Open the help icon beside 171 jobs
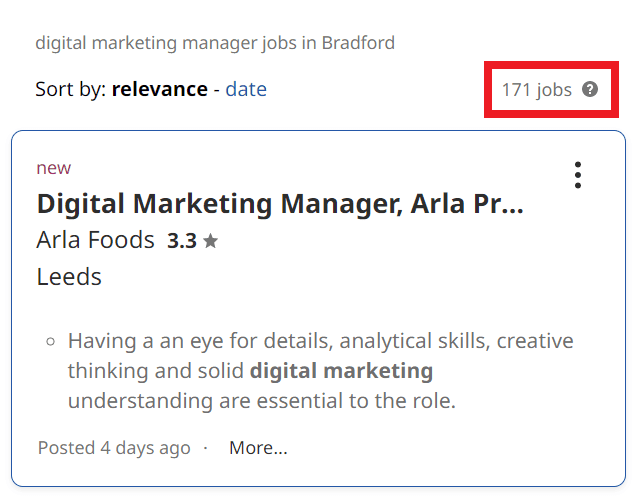This screenshot has width=638, height=500. (x=590, y=89)
